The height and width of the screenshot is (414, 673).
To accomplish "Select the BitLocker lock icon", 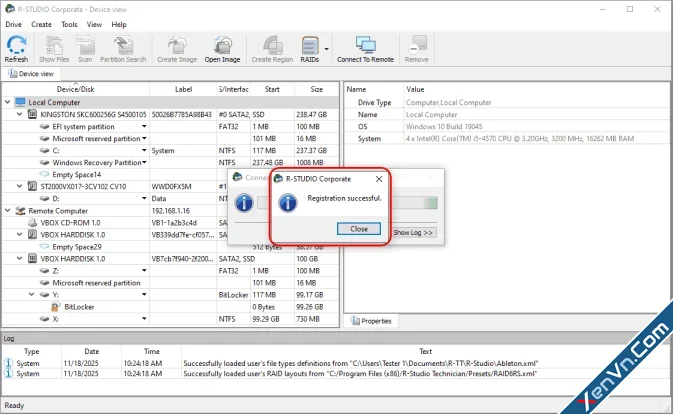I will tap(55, 306).
